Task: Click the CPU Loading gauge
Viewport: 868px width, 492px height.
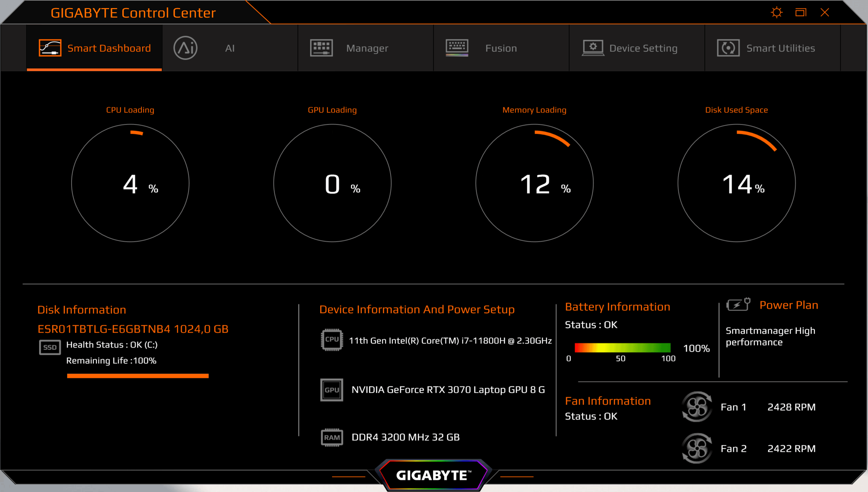Action: (130, 183)
